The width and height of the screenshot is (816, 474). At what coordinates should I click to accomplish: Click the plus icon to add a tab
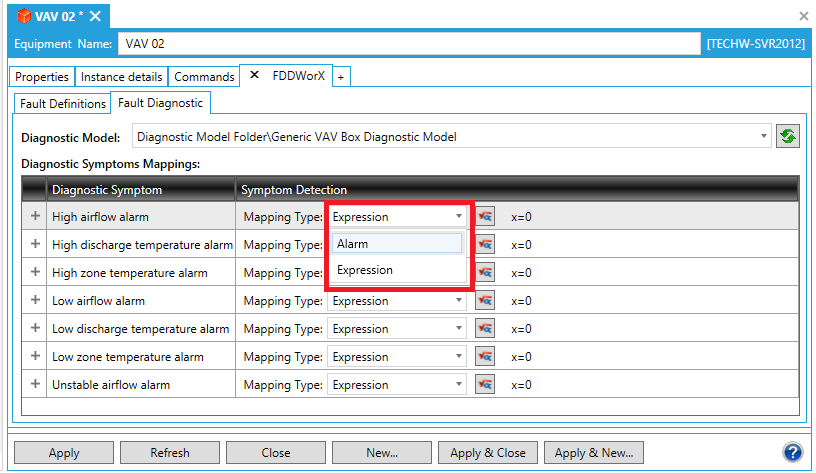click(x=340, y=77)
